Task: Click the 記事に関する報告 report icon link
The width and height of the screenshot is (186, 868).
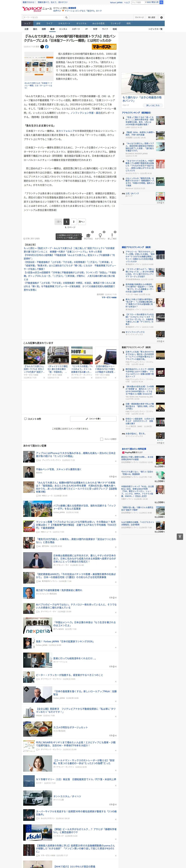Action: pos(31,239)
